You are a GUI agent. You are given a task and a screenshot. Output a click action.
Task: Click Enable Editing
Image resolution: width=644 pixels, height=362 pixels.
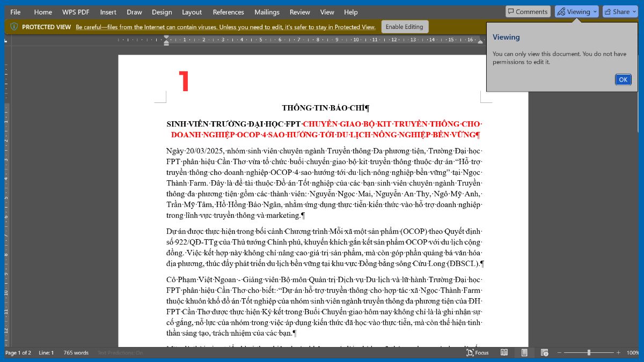[405, 26]
